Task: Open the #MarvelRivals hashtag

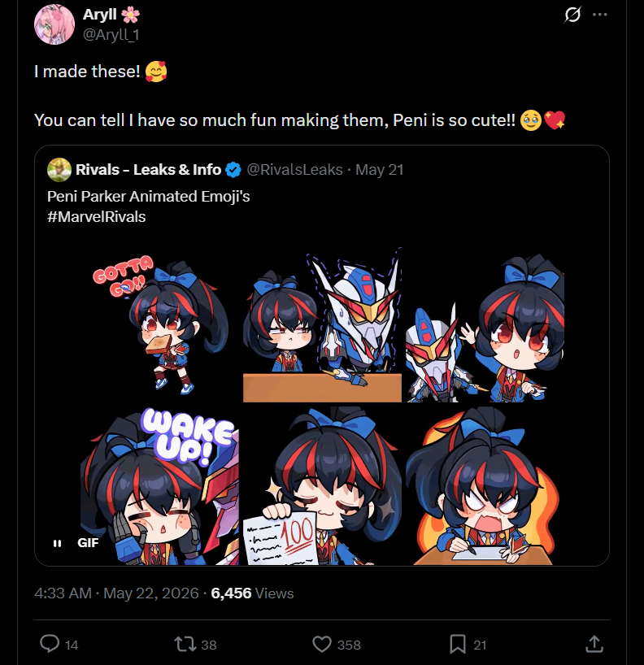Action: pos(96,217)
